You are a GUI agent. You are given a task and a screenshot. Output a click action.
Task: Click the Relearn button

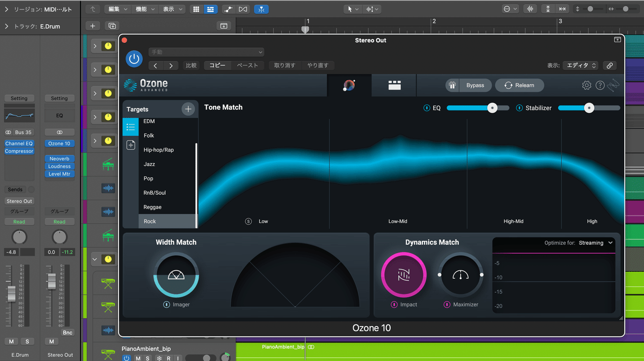519,85
